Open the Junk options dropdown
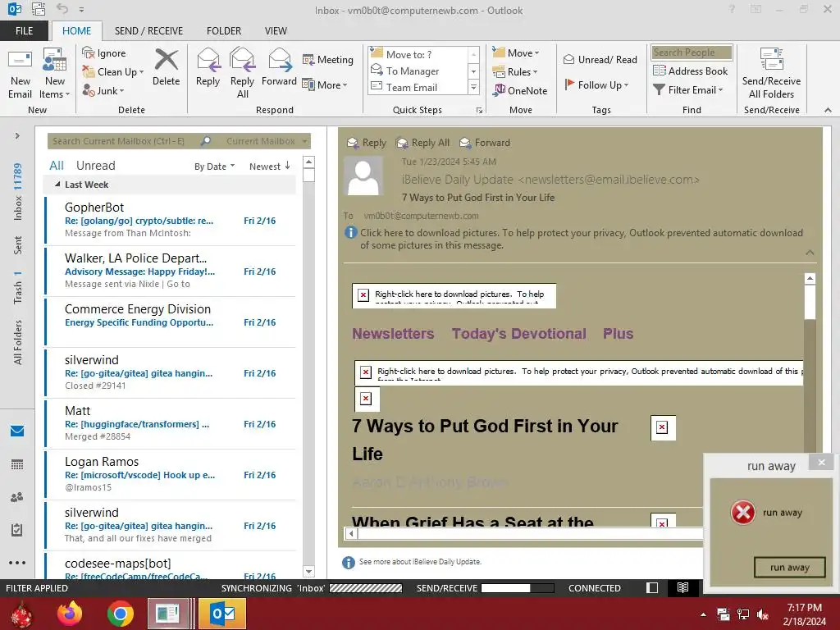 click(x=103, y=90)
